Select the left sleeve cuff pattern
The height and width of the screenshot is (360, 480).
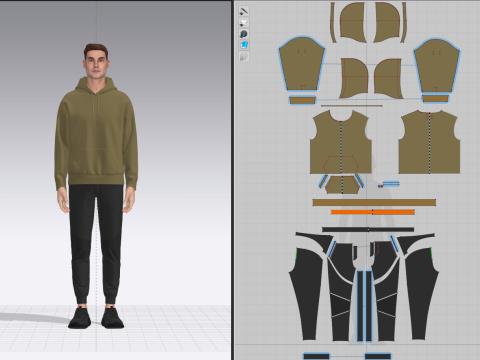point(302,100)
